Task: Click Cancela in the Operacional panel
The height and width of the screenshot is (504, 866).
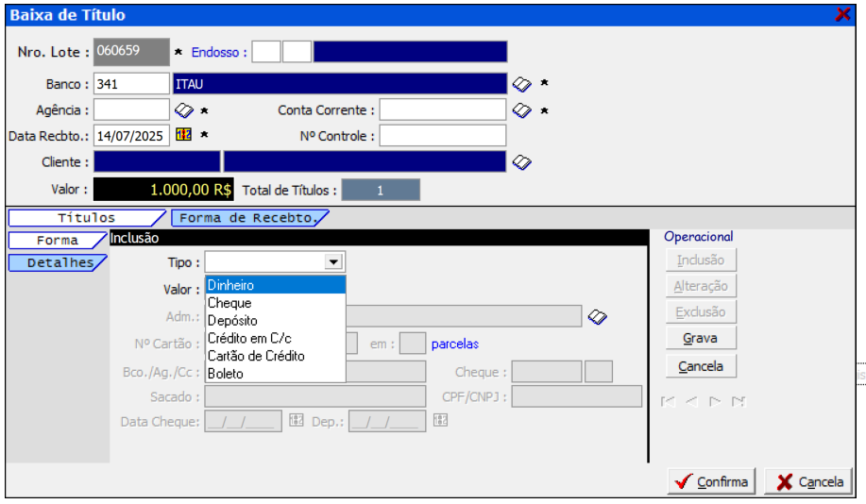Action: [x=700, y=365]
